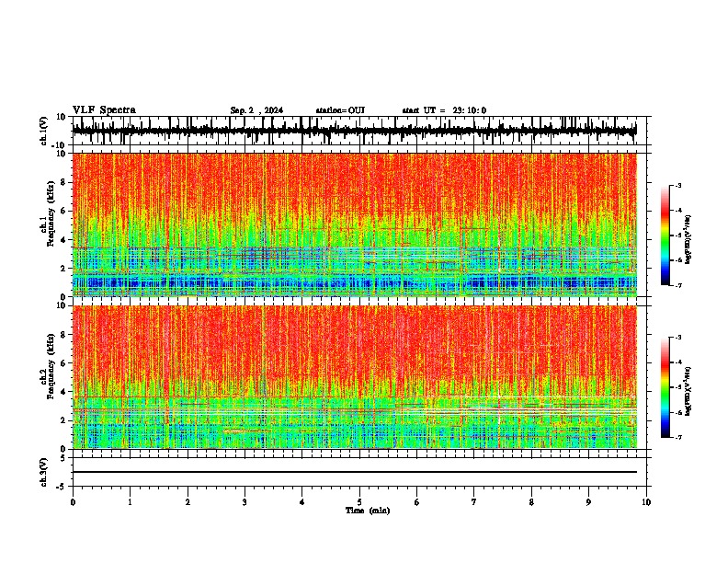Click the "-3" tick on ch.1 colorbar
Viewport: 728px width, 563px height.
tap(677, 185)
